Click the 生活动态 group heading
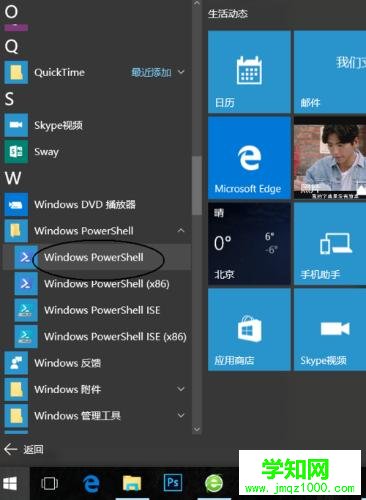Screen dimensions: 366x500 (x=228, y=14)
